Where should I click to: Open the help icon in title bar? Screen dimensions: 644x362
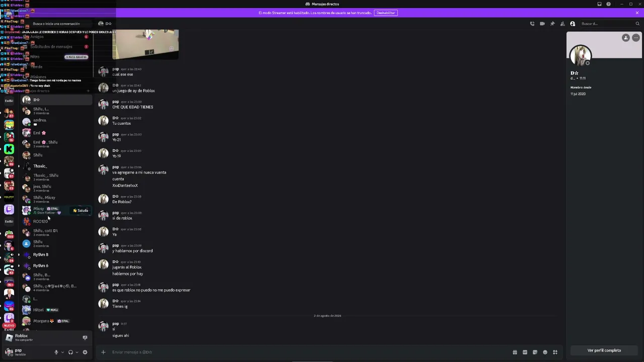608,4
